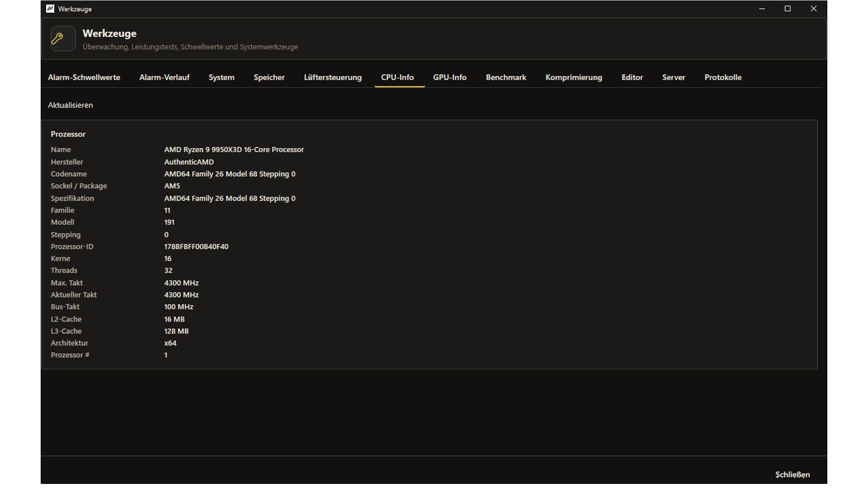The height and width of the screenshot is (488, 868).
Task: Go to the Lüftersteuerung tab
Action: (333, 77)
